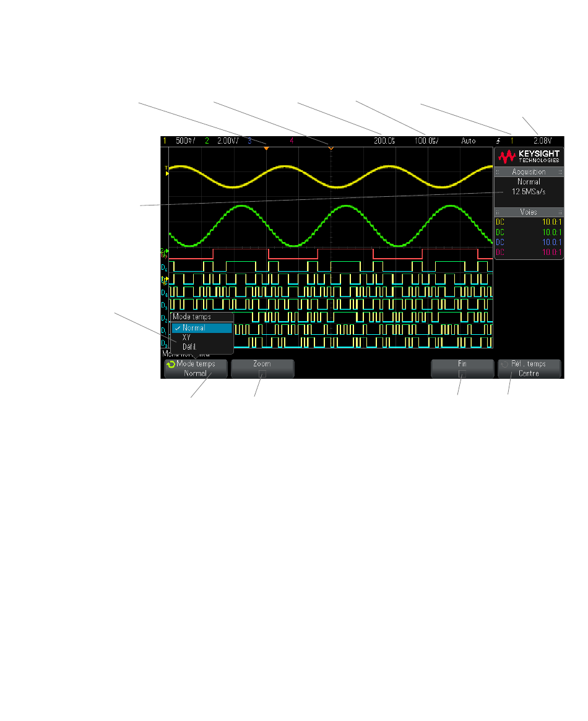Toggle the Fin fine-adjust softkey

(462, 374)
